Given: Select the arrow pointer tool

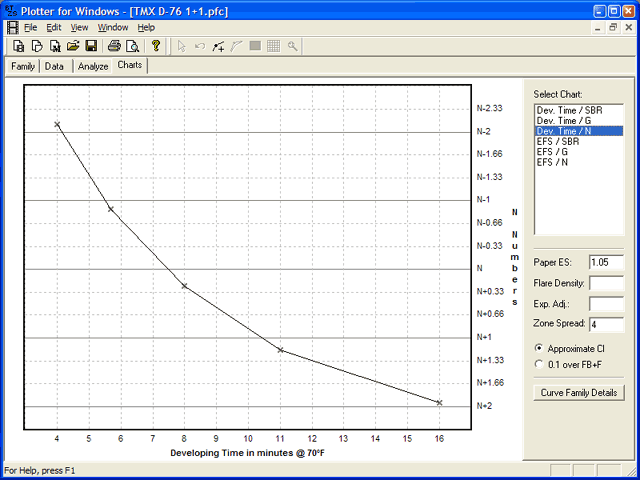Looking at the screenshot, I should (182, 46).
